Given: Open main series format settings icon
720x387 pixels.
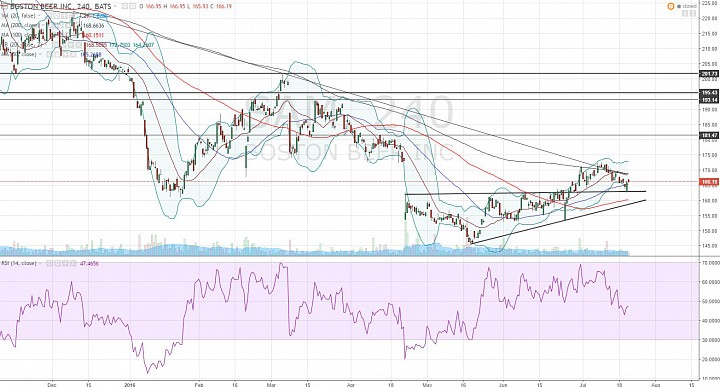Looking at the screenshot, I should point(133,6).
